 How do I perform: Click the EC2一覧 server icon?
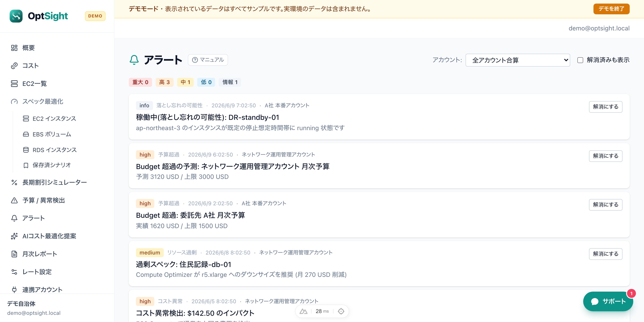[14, 83]
